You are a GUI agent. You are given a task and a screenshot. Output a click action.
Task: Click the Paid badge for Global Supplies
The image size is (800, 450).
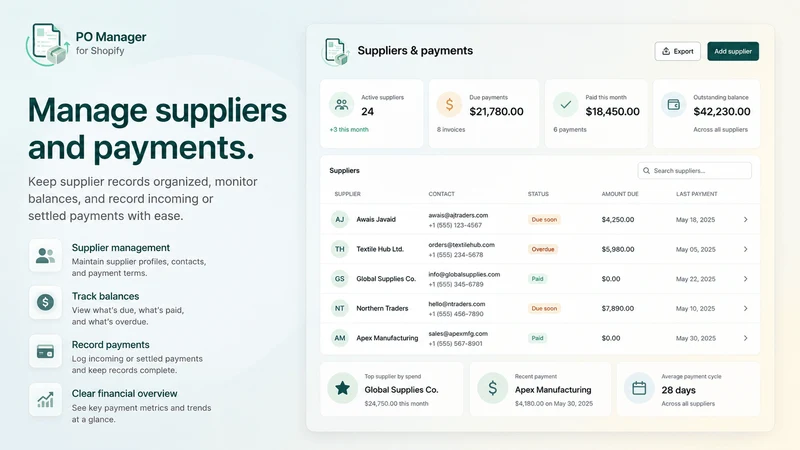537,279
